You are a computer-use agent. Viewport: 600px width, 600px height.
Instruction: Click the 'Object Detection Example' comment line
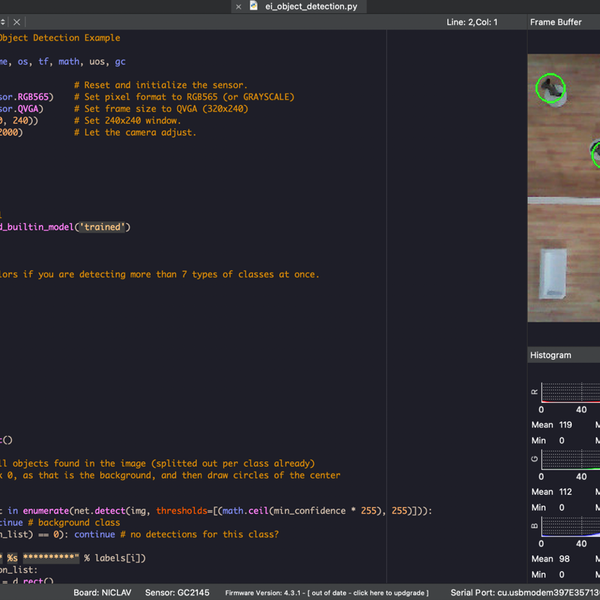pyautogui.click(x=60, y=38)
